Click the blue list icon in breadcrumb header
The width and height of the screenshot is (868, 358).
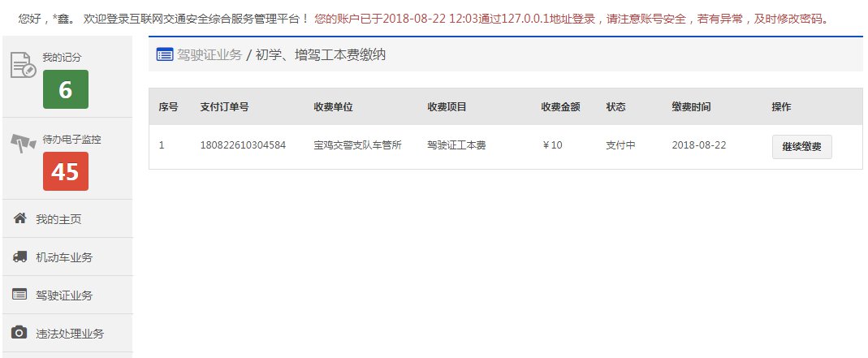[x=165, y=54]
